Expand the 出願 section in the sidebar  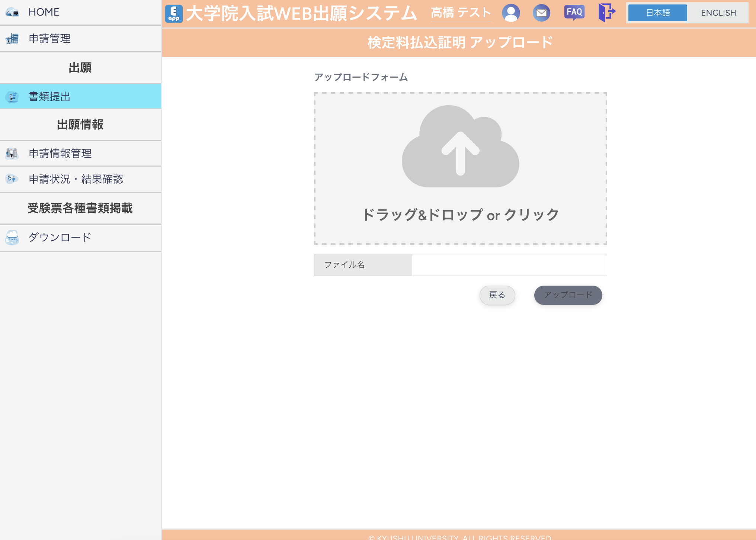coord(80,68)
